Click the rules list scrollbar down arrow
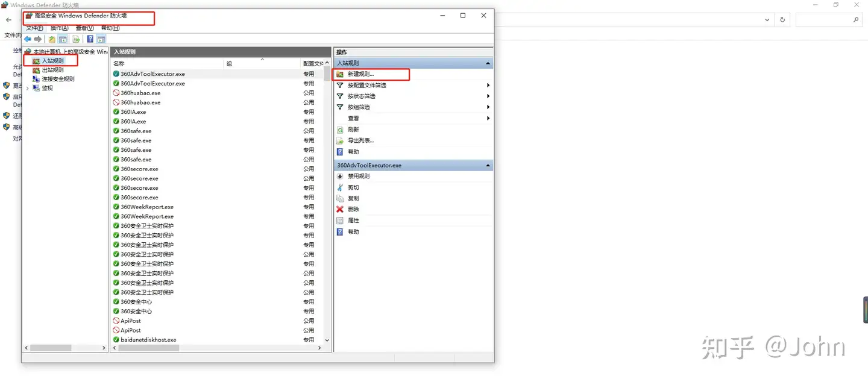Screen dimensions: 868x382 [327, 340]
